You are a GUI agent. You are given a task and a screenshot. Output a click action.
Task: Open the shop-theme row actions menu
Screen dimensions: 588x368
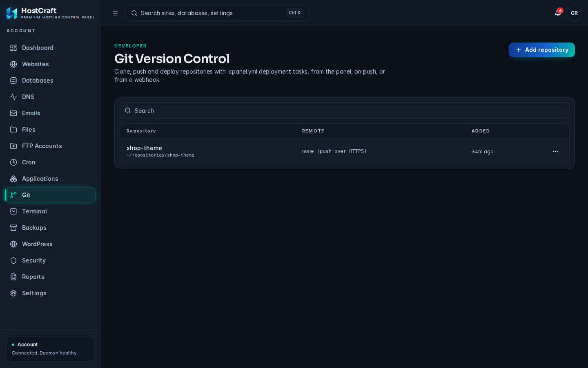(555, 151)
